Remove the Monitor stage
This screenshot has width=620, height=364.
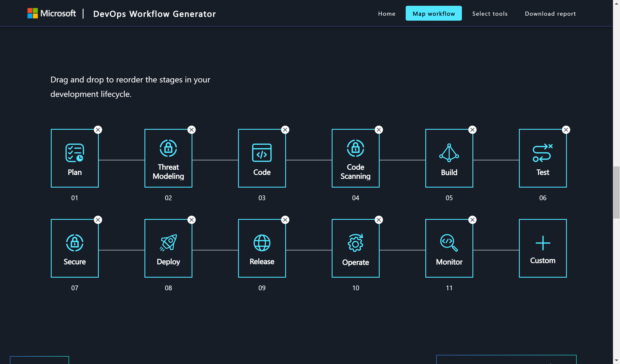click(472, 220)
